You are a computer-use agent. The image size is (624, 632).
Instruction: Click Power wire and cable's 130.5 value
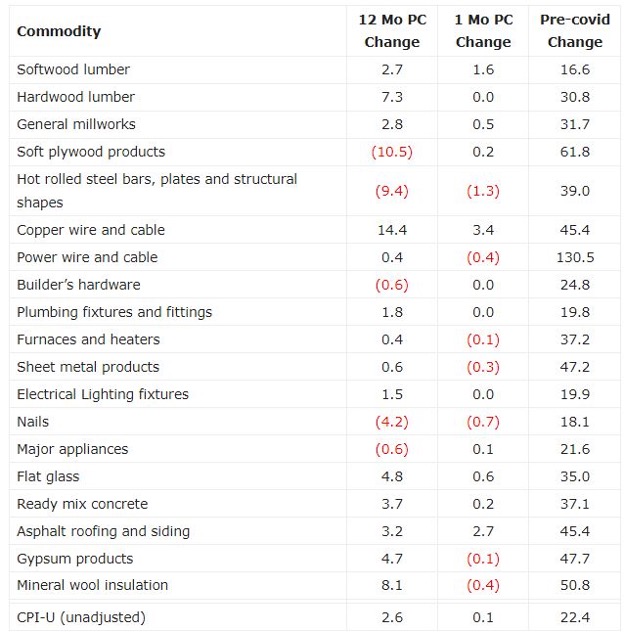click(x=575, y=257)
